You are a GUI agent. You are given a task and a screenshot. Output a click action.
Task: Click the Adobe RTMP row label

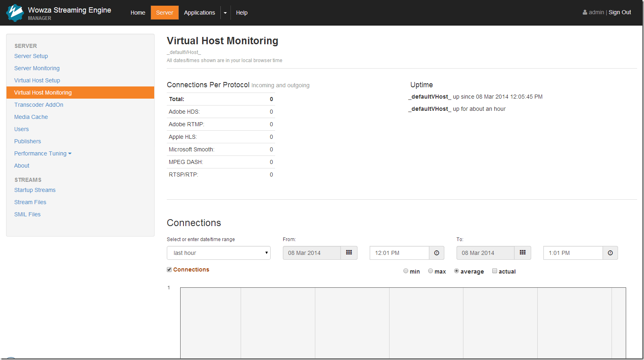click(187, 124)
